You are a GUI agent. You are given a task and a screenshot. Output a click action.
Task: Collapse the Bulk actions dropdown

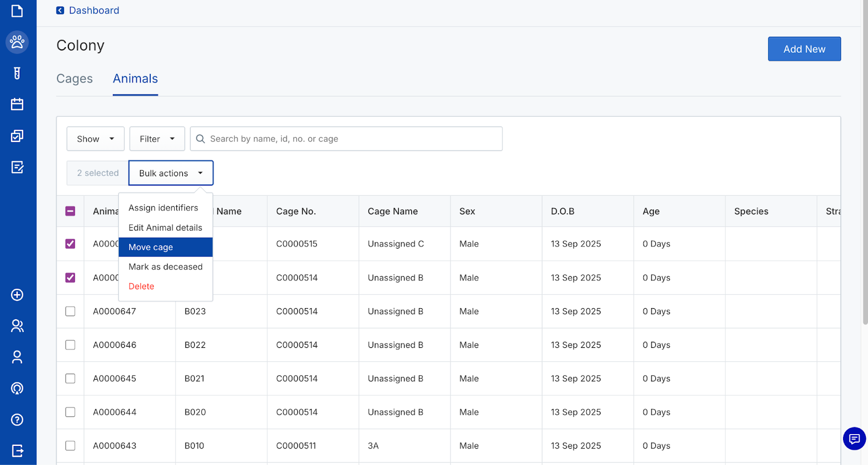[x=171, y=173]
